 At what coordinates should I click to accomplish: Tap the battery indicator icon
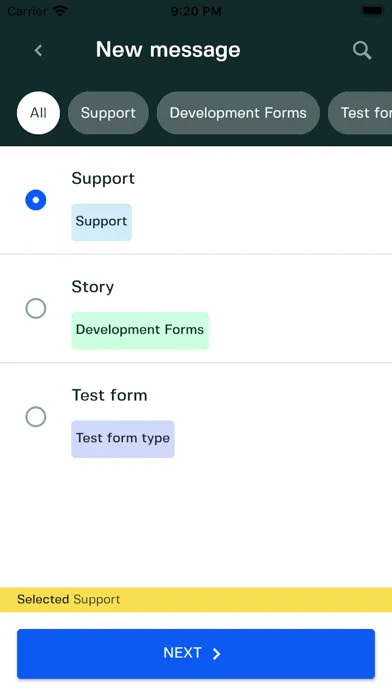pyautogui.click(x=372, y=11)
